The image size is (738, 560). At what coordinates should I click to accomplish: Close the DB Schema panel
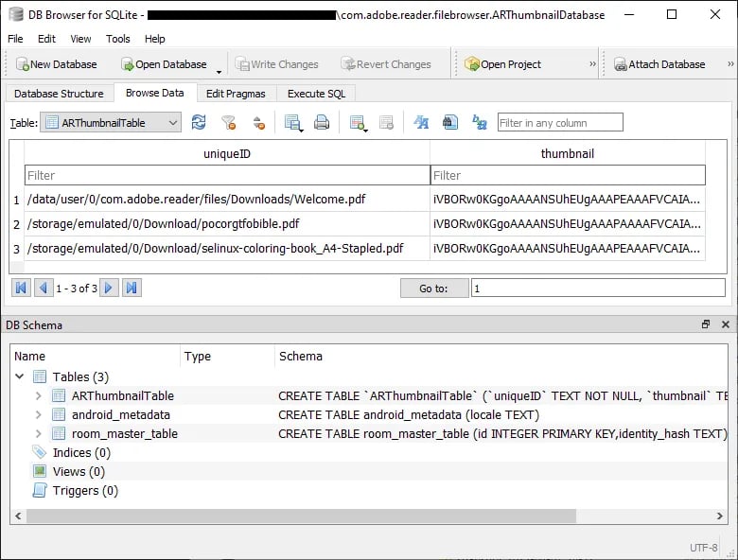pos(726,324)
